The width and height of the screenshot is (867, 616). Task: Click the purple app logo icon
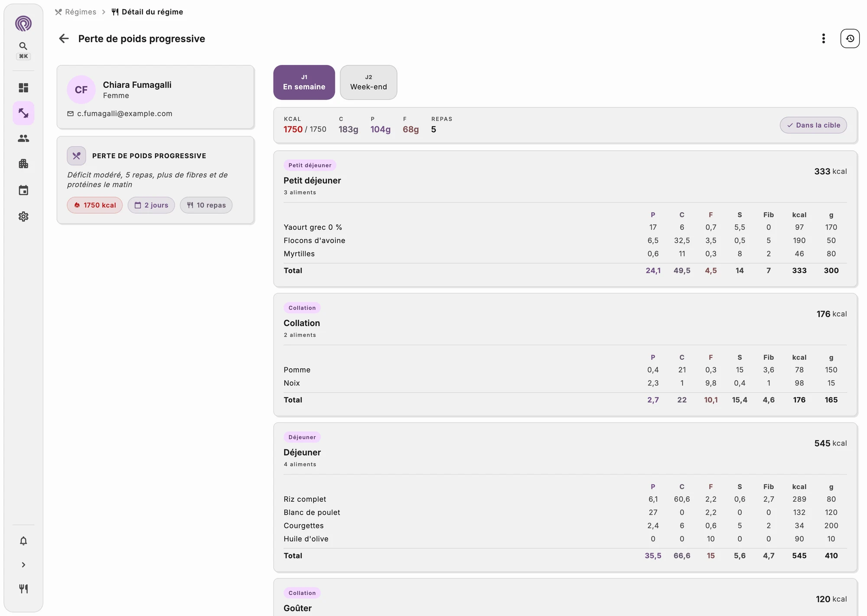point(23,23)
